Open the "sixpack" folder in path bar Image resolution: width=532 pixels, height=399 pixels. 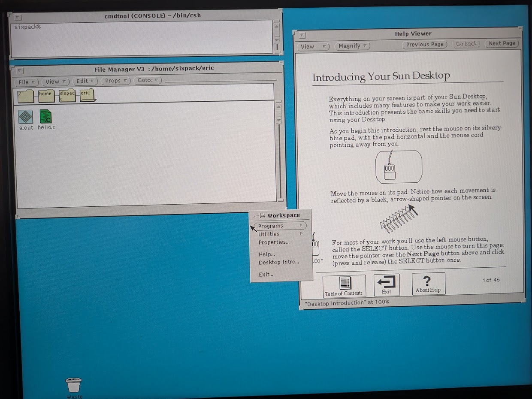[x=67, y=96]
